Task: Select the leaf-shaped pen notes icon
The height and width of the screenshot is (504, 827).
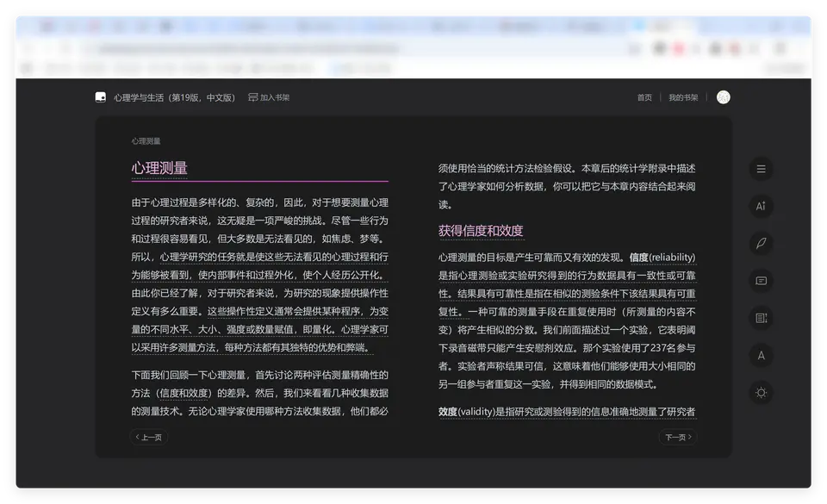Action: pos(761,243)
